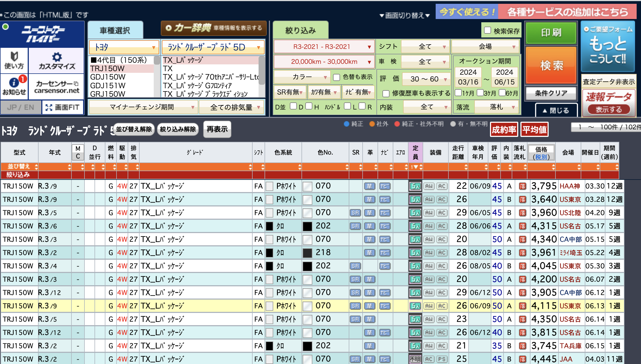Open 画面切り替え menu
Screen dimensions: 641x364
click(405, 15)
